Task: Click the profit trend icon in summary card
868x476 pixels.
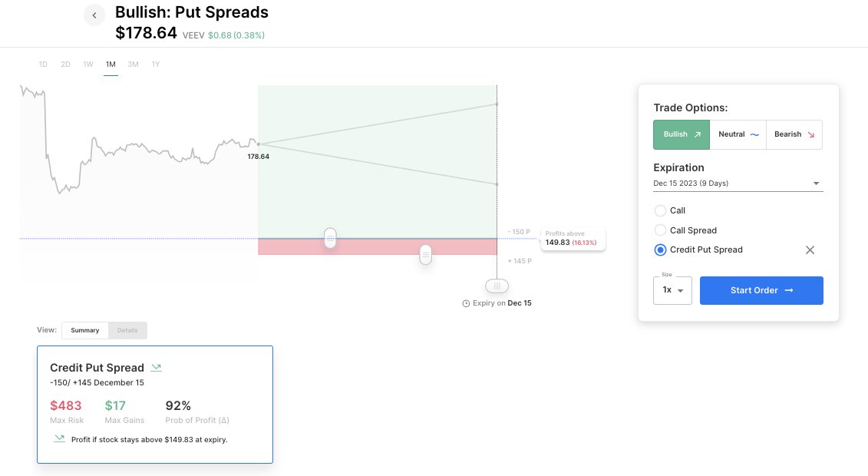Action: (x=59, y=439)
